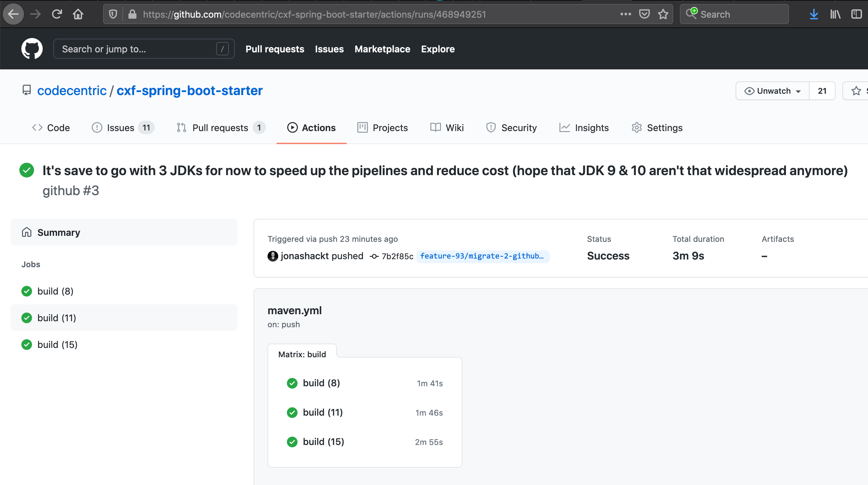The width and height of the screenshot is (868, 485).
Task: Open the Pull requests repository tab
Action: pyautogui.click(x=220, y=128)
